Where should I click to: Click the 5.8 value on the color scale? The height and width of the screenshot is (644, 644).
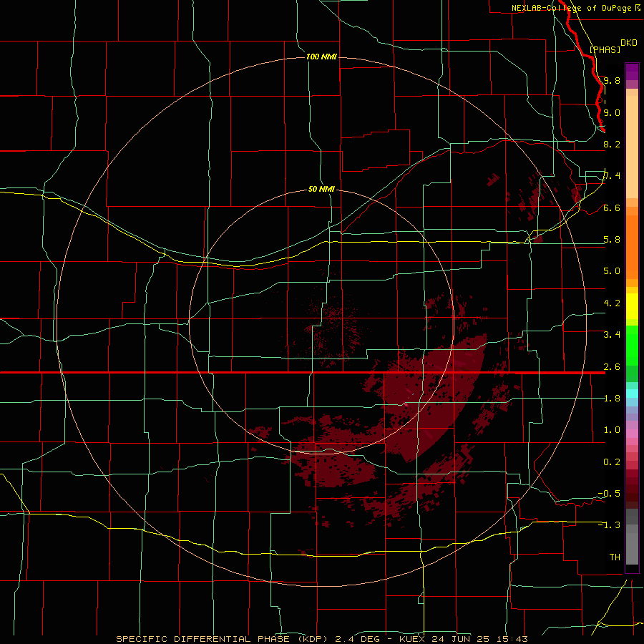pos(612,240)
